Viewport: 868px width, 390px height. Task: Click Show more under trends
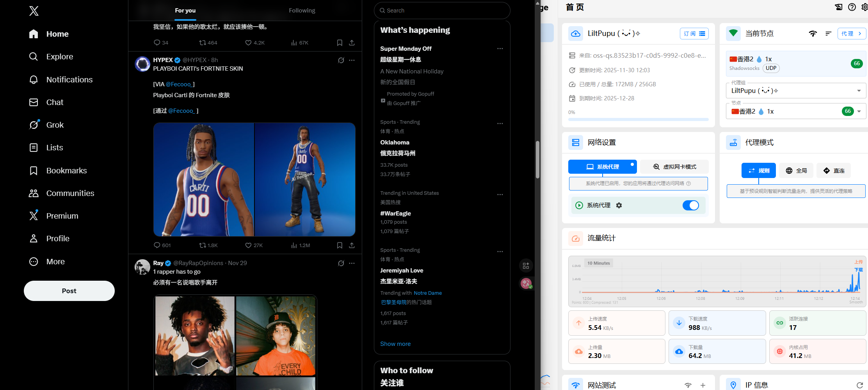pos(395,344)
